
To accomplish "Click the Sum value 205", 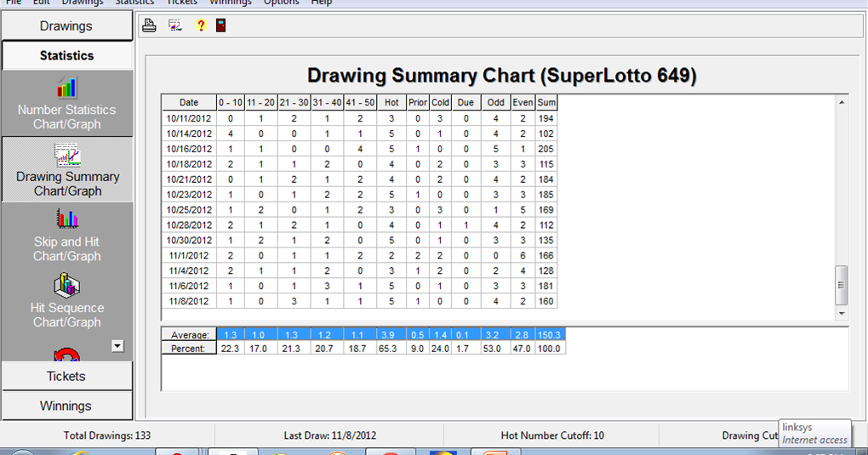I will 545,149.
